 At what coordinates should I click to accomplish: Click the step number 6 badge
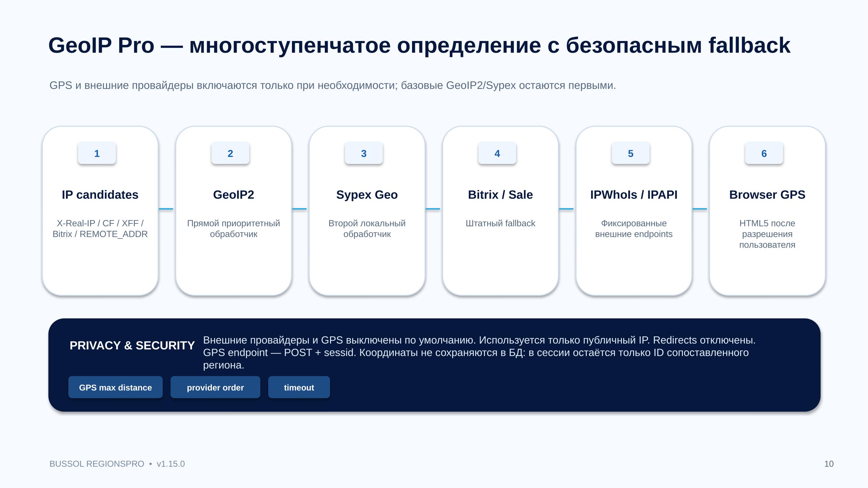[764, 153]
